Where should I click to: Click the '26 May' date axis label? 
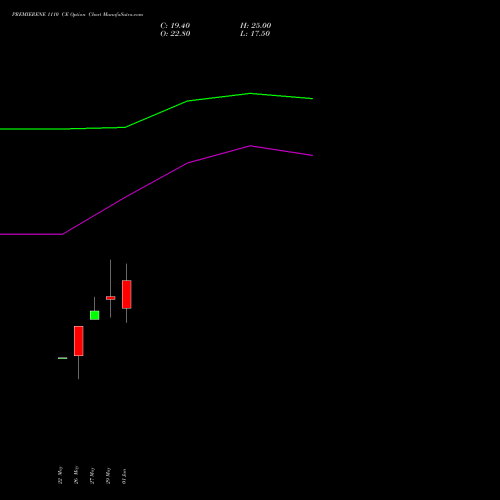tap(76, 475)
